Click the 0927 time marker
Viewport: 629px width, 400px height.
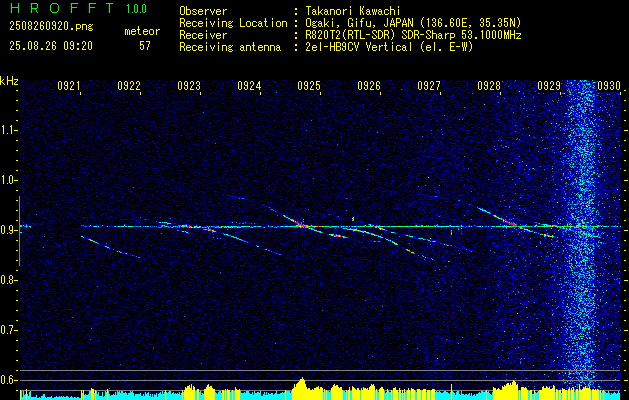click(x=429, y=85)
